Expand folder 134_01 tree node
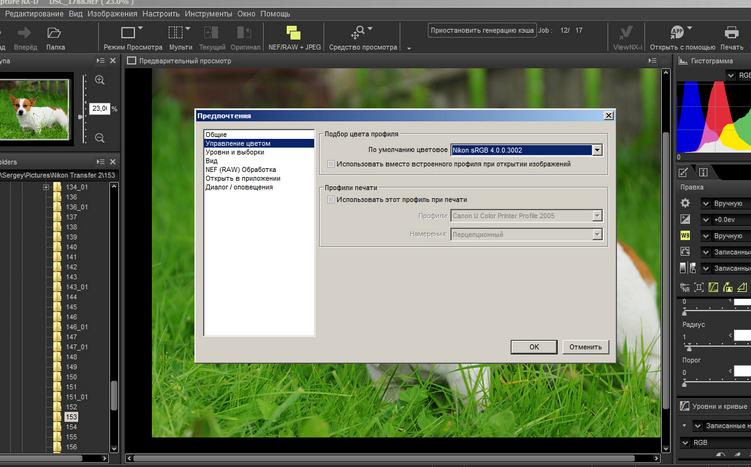The height and width of the screenshot is (467, 751). [x=46, y=187]
